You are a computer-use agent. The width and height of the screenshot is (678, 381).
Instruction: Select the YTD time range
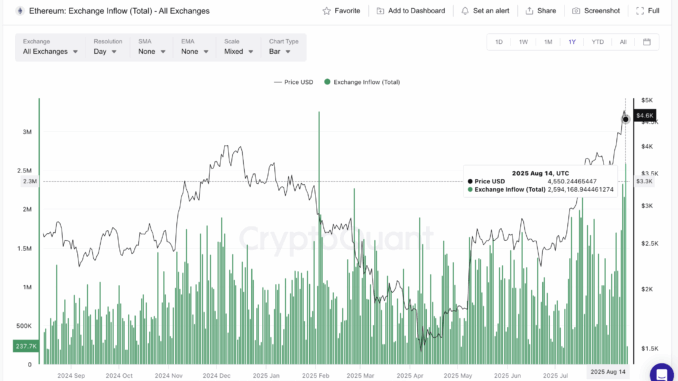click(598, 42)
